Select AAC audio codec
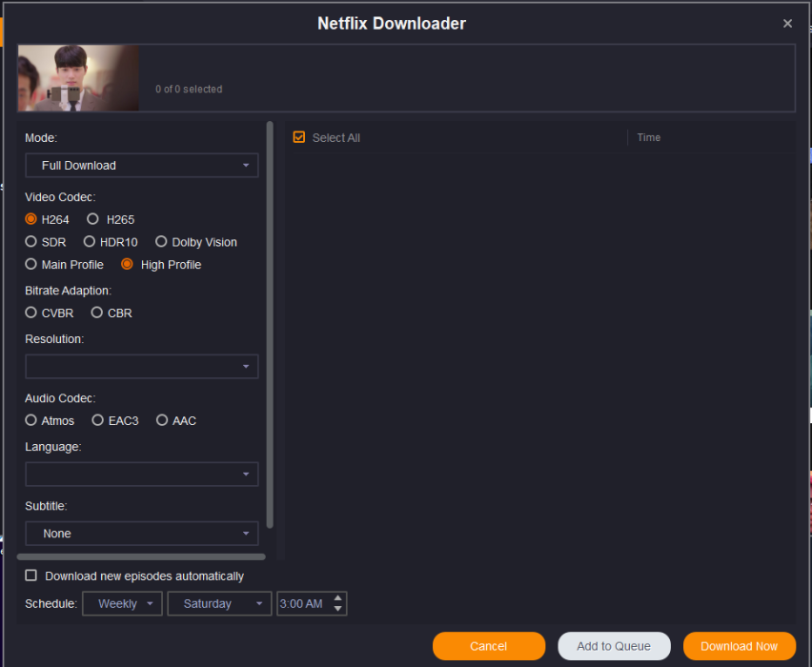 [162, 420]
